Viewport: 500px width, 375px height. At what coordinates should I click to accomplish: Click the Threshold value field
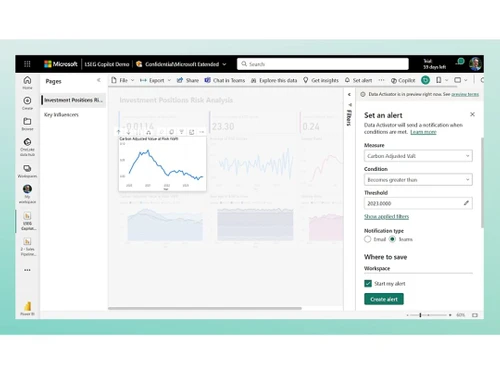418,203
